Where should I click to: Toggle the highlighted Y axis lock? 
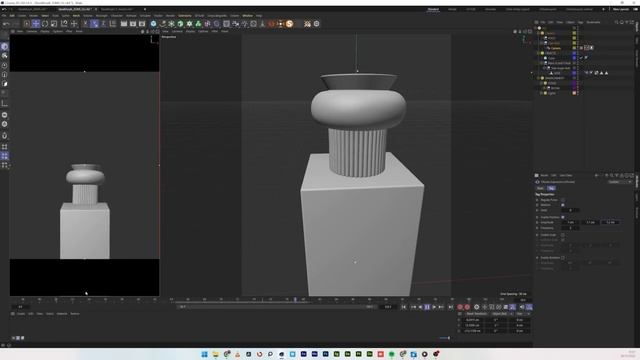[94, 24]
